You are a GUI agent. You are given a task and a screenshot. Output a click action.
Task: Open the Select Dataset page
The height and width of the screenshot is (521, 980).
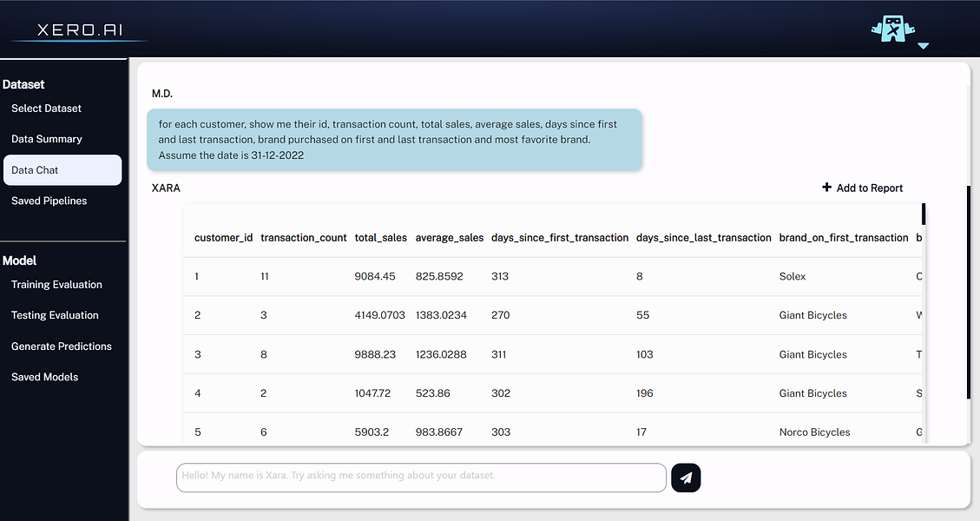46,108
